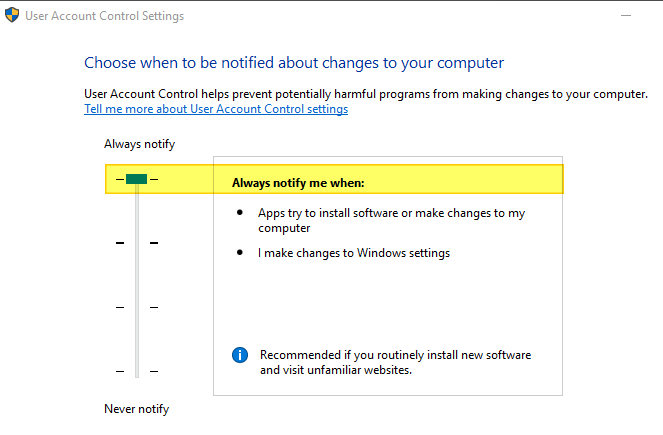Click the "User Account Control Settings" window title
663x435 pixels.
(107, 16)
